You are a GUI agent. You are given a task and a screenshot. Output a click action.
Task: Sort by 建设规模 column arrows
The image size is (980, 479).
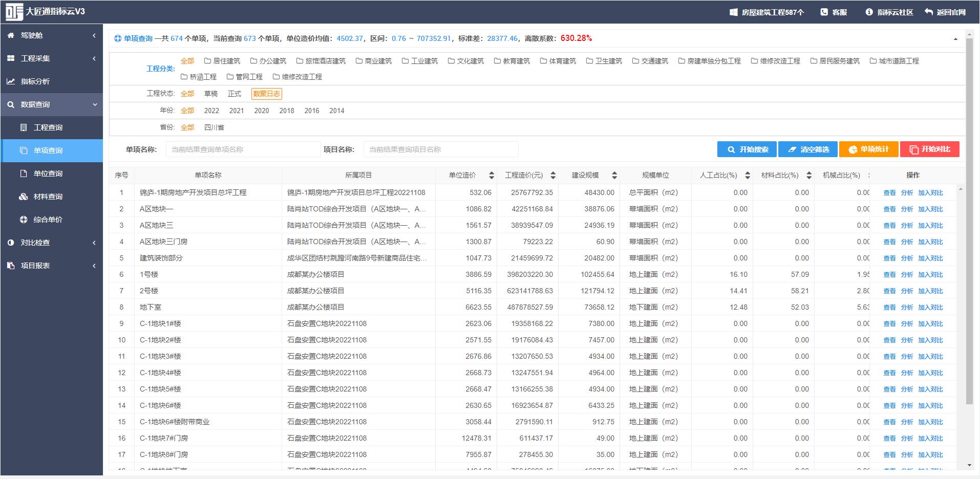coord(614,176)
